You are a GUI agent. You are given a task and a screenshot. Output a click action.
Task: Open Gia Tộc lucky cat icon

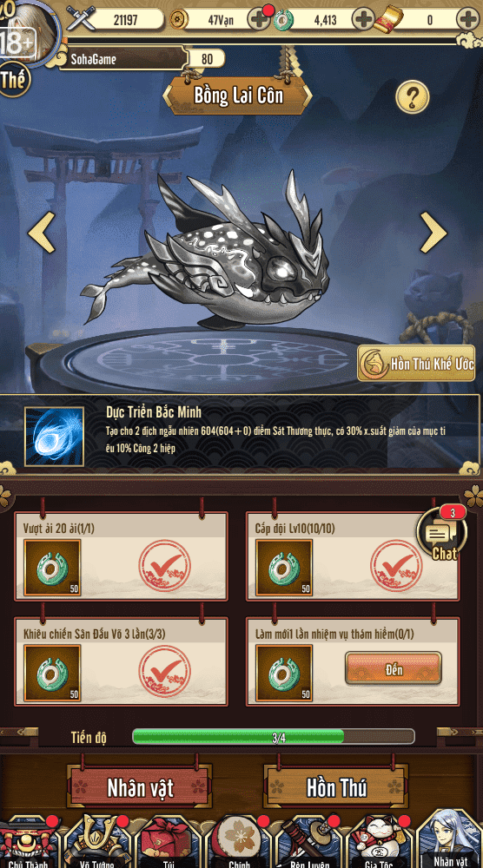(380, 841)
